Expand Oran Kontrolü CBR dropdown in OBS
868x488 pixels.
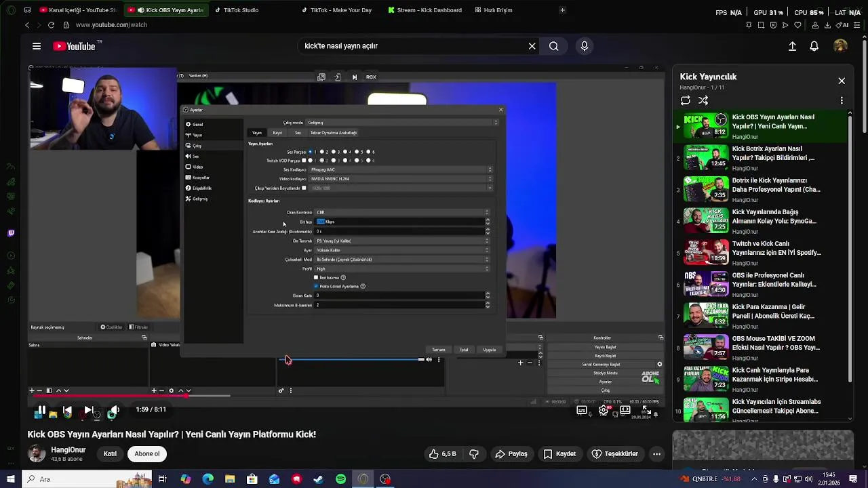402,212
